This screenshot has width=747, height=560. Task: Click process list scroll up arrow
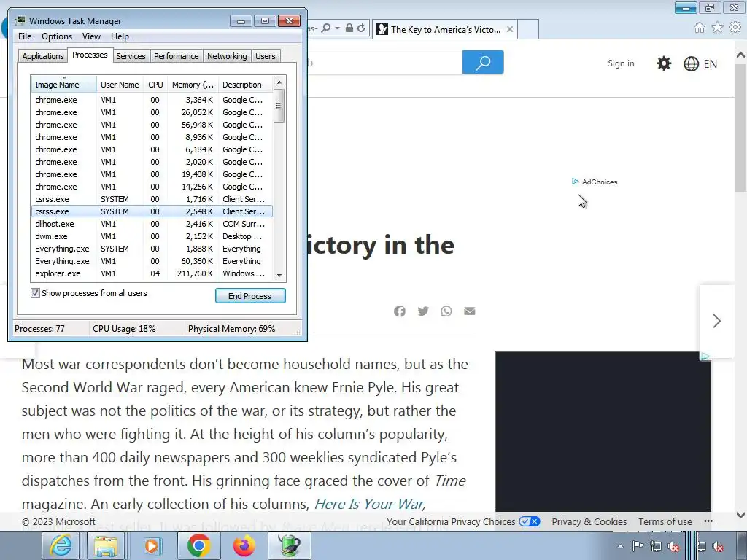point(279,82)
